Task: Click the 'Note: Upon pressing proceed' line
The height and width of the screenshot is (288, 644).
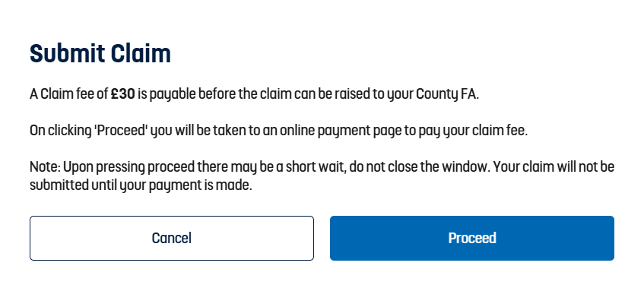Action: pos(322,167)
